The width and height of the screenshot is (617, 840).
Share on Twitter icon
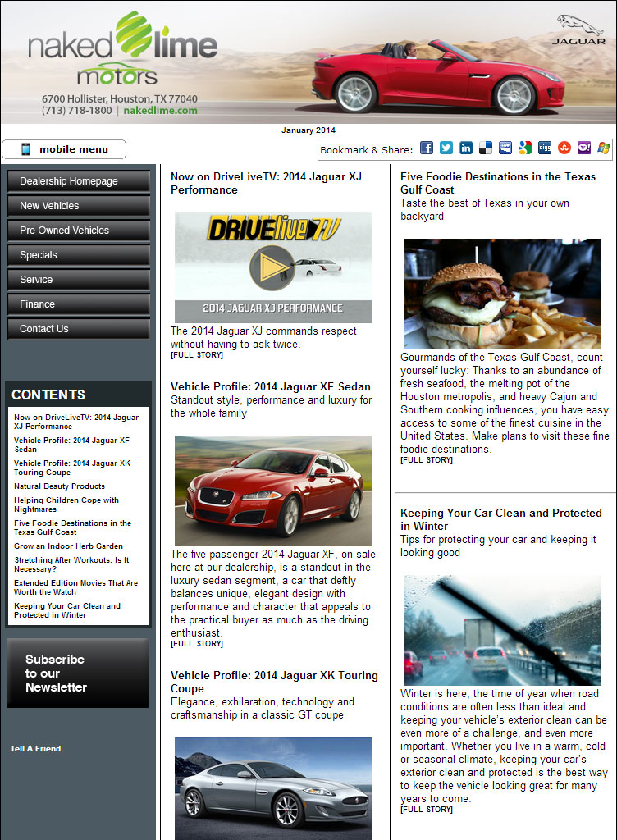click(x=446, y=148)
